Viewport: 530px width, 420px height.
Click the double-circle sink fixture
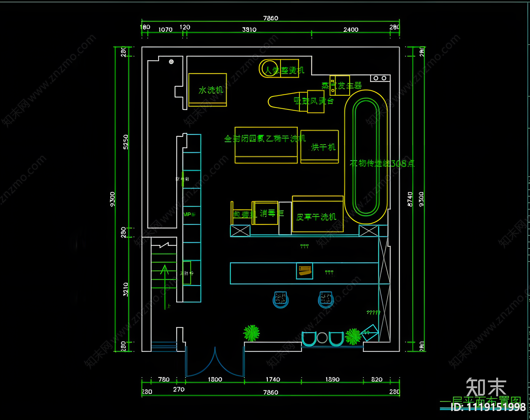[x=380, y=78]
